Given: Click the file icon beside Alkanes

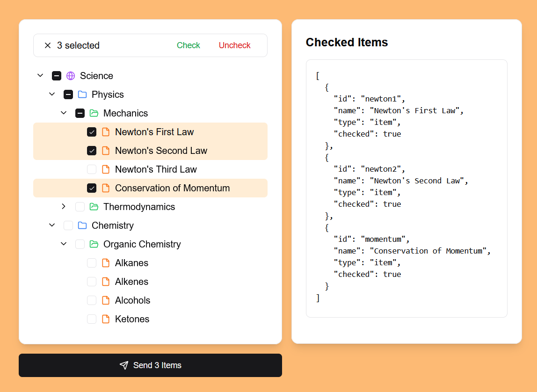Looking at the screenshot, I should pyautogui.click(x=106, y=262).
